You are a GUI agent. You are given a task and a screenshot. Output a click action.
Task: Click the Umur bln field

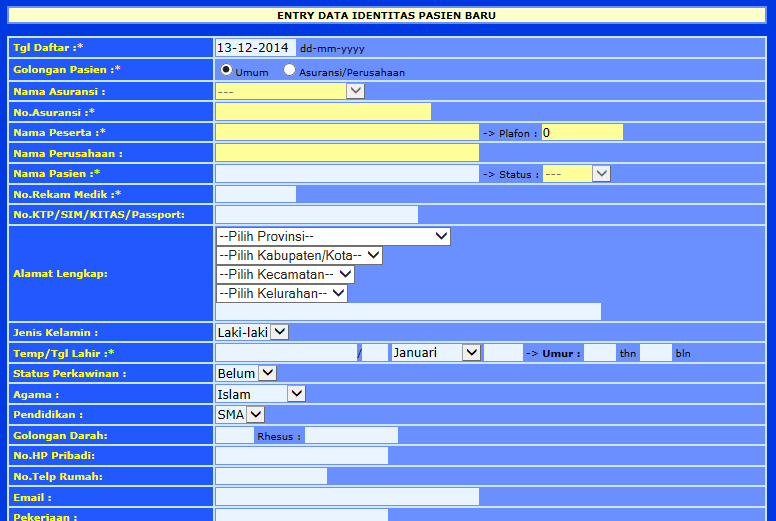pos(656,353)
